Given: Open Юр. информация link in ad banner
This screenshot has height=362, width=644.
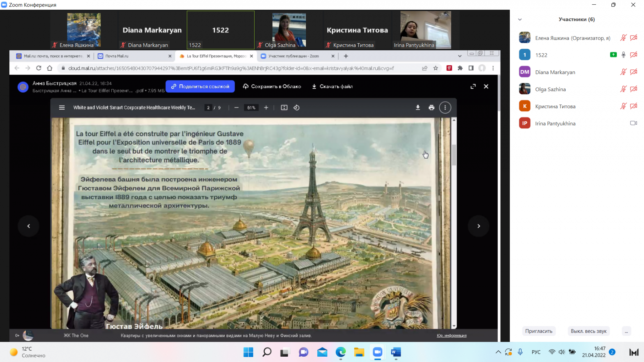Looking at the screenshot, I should point(452,336).
